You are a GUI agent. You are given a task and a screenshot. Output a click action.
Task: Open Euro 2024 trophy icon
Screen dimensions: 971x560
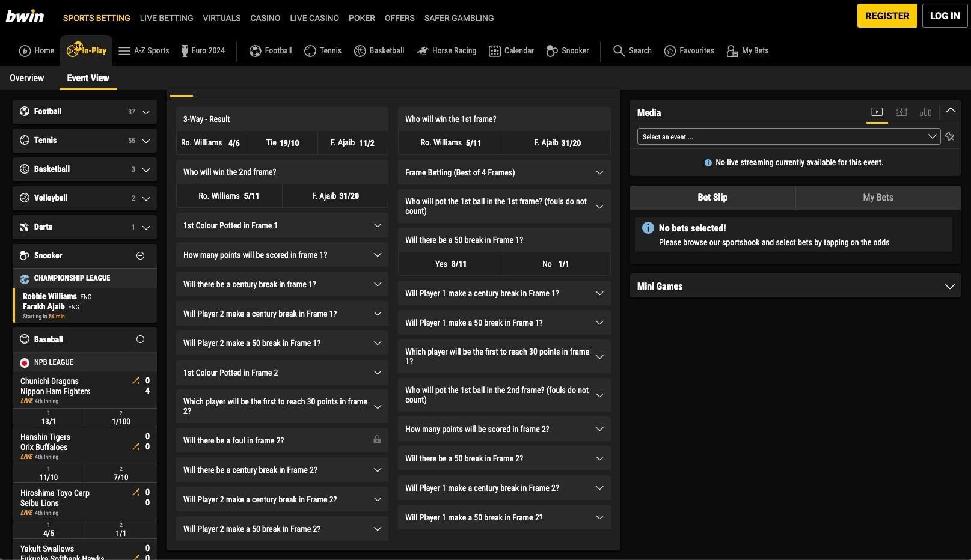pos(185,51)
